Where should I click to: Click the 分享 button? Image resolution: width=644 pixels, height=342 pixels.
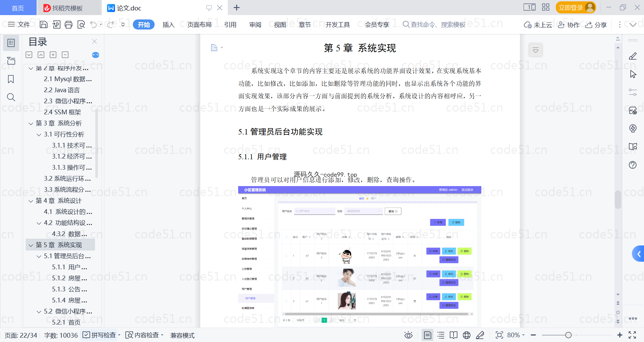click(x=596, y=25)
